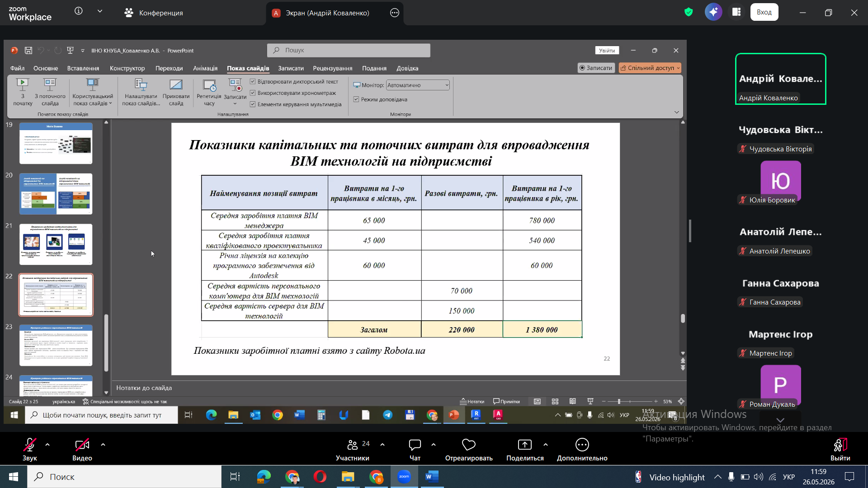Open the Дополнительно more options menu
The height and width of the screenshot is (488, 868).
click(x=582, y=450)
